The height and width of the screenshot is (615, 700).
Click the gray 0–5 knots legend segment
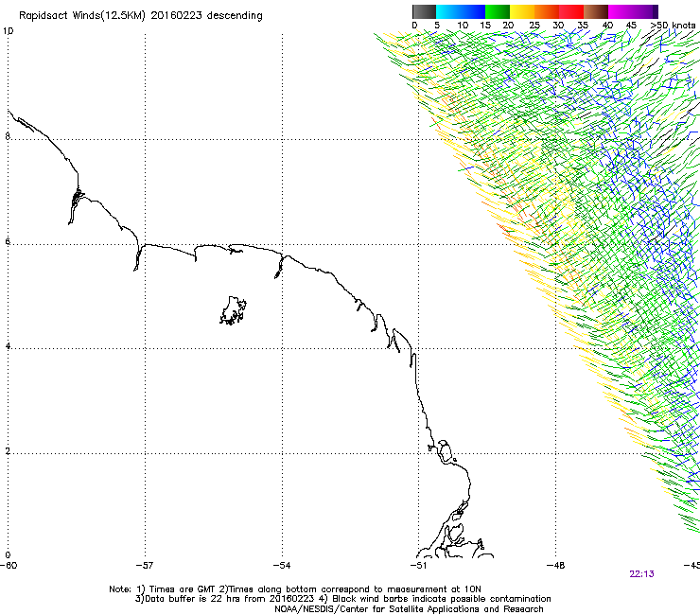424,11
